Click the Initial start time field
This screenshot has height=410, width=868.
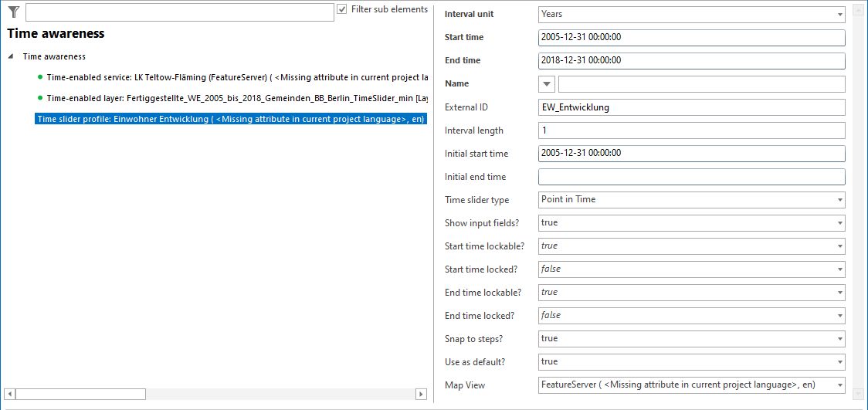pyautogui.click(x=691, y=153)
